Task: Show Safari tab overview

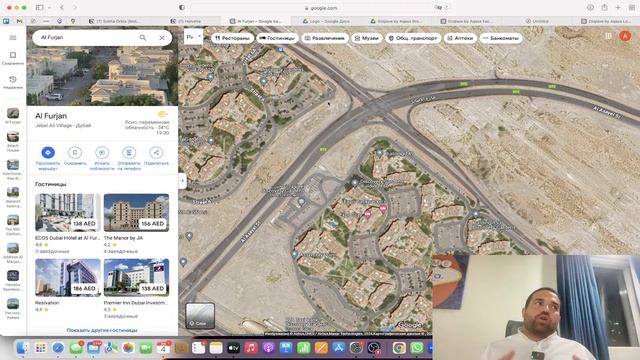Action: point(631,8)
